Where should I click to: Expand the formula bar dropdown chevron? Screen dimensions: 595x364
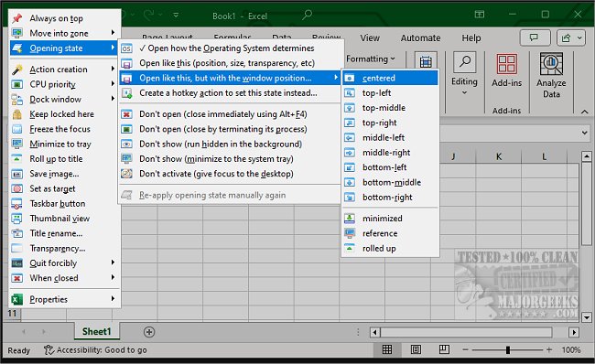pos(584,133)
